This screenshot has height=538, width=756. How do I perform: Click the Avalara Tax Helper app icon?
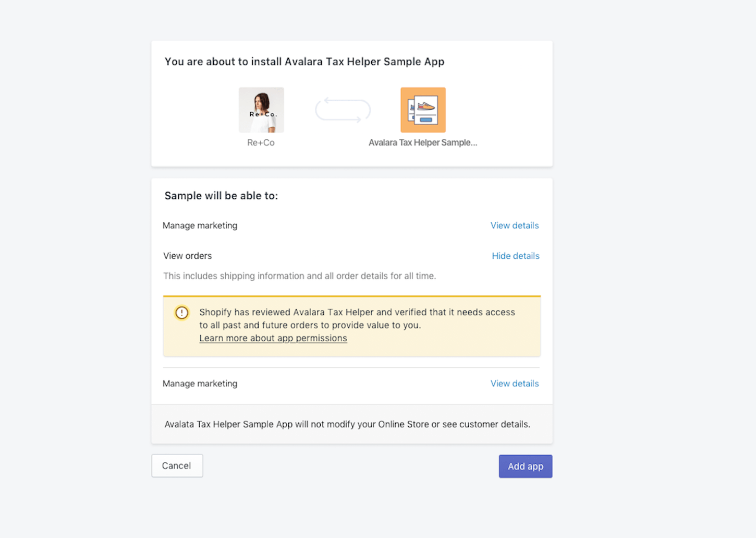(423, 110)
